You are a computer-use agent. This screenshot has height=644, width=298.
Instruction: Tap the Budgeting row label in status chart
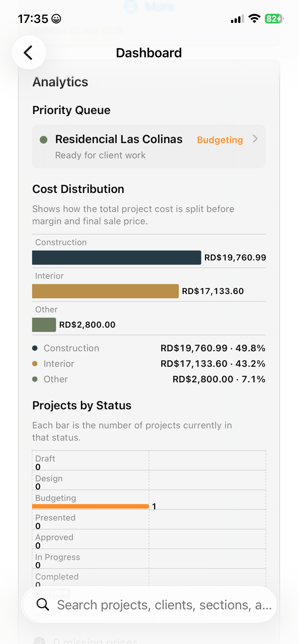[x=55, y=498]
